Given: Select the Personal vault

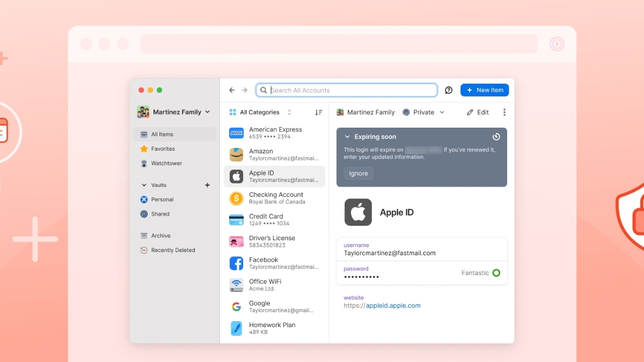Looking at the screenshot, I should point(175,200).
